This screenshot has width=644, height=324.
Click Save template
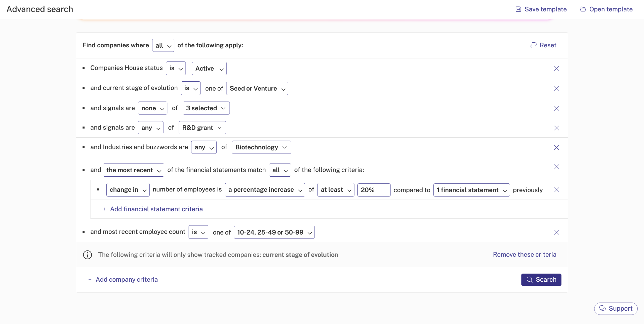[541, 9]
